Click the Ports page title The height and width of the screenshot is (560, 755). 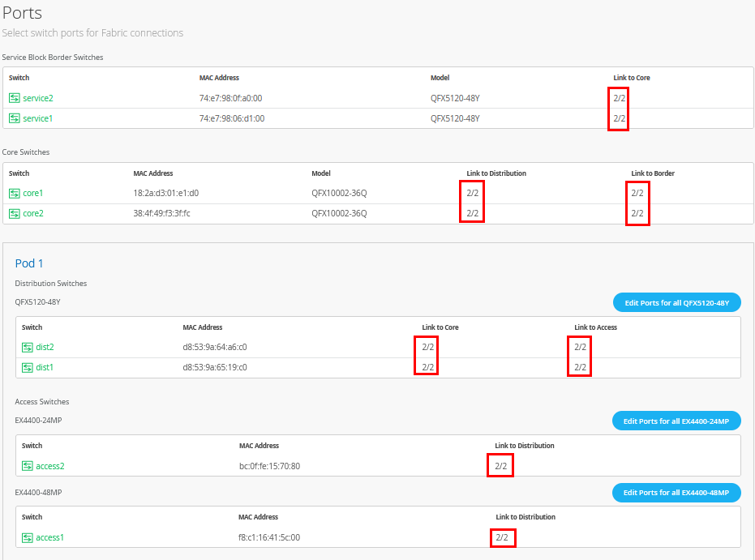[22, 13]
